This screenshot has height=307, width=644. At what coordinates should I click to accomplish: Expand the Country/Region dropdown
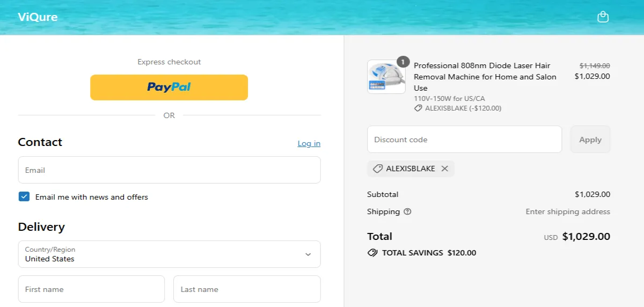pyautogui.click(x=169, y=254)
